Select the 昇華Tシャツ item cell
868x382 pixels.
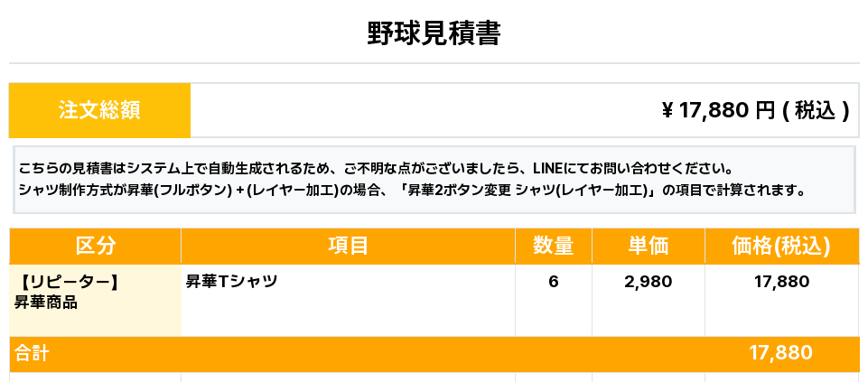pos(231,282)
